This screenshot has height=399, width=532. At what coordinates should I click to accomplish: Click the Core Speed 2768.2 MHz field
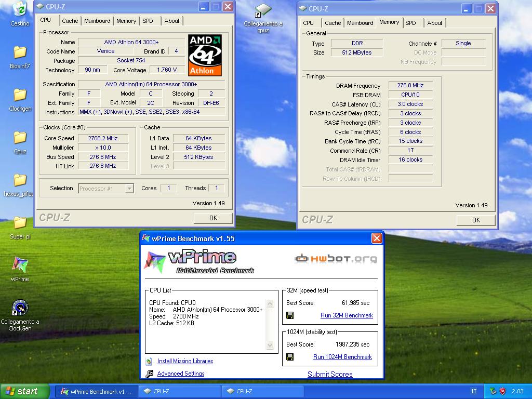point(103,138)
